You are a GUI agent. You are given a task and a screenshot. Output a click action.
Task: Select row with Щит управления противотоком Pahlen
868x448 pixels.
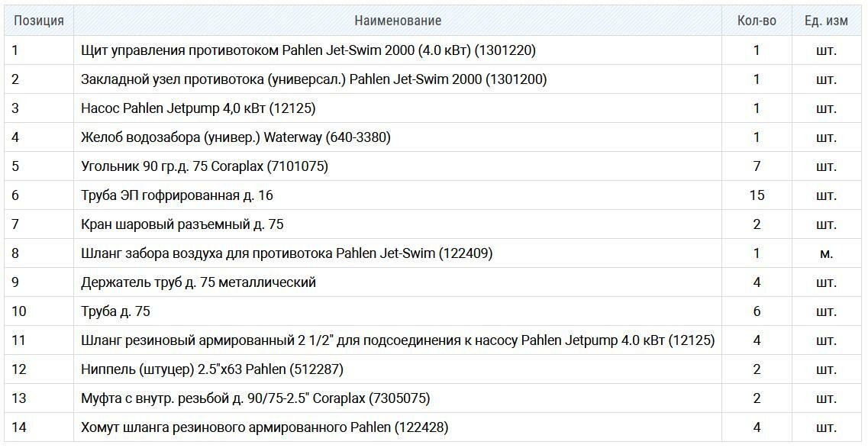(x=433, y=50)
